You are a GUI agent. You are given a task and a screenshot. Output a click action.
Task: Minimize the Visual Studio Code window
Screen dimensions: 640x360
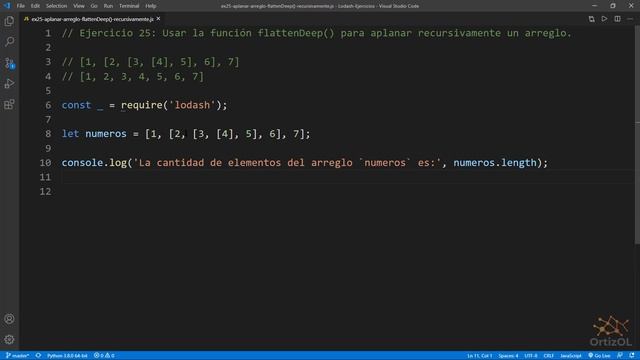pyautogui.click(x=594, y=6)
